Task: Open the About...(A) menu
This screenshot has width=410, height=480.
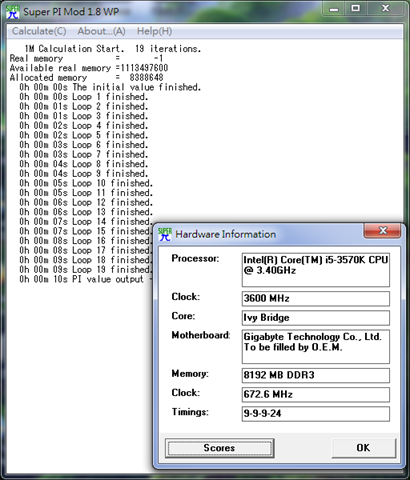Action: pos(101,31)
